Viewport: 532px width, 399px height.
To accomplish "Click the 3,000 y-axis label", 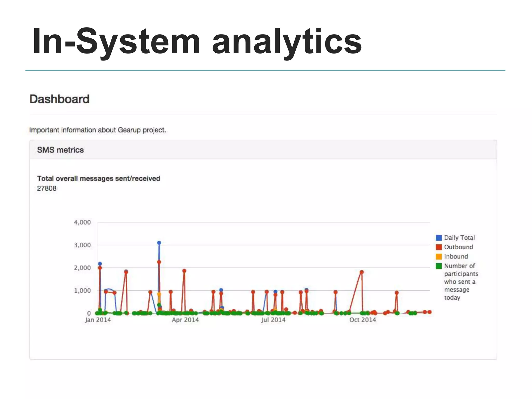I will click(82, 245).
